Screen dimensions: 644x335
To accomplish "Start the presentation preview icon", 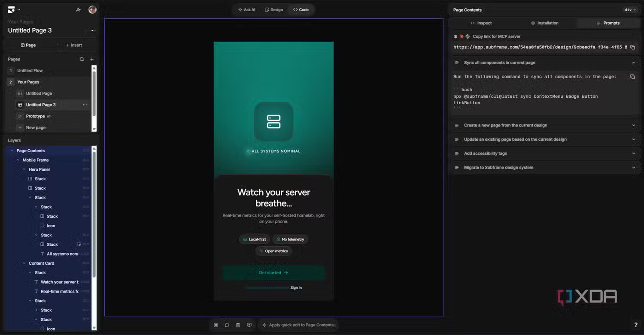I will click(x=249, y=325).
